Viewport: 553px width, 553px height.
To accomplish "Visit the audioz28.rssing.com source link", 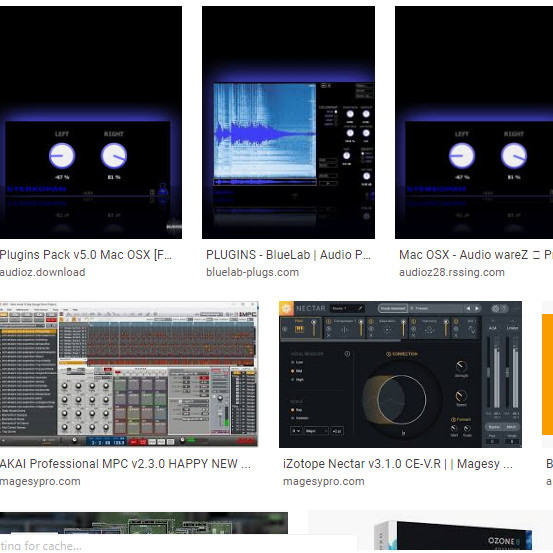I will click(452, 272).
